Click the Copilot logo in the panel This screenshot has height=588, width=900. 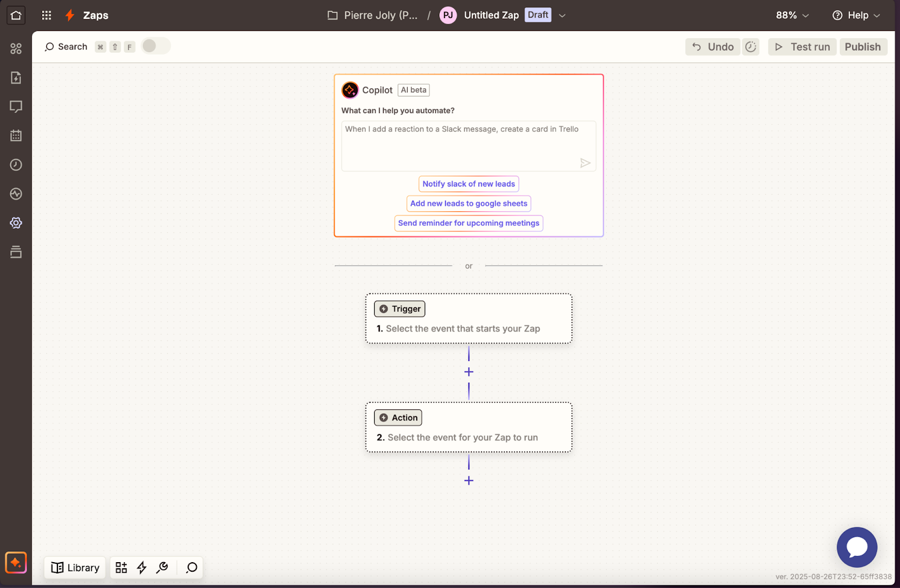pos(350,90)
